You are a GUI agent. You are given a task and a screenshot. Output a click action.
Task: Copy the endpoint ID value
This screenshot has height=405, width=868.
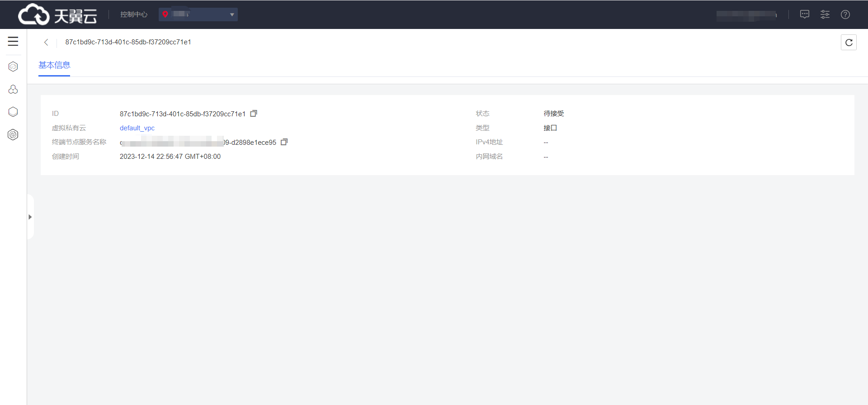[254, 114]
